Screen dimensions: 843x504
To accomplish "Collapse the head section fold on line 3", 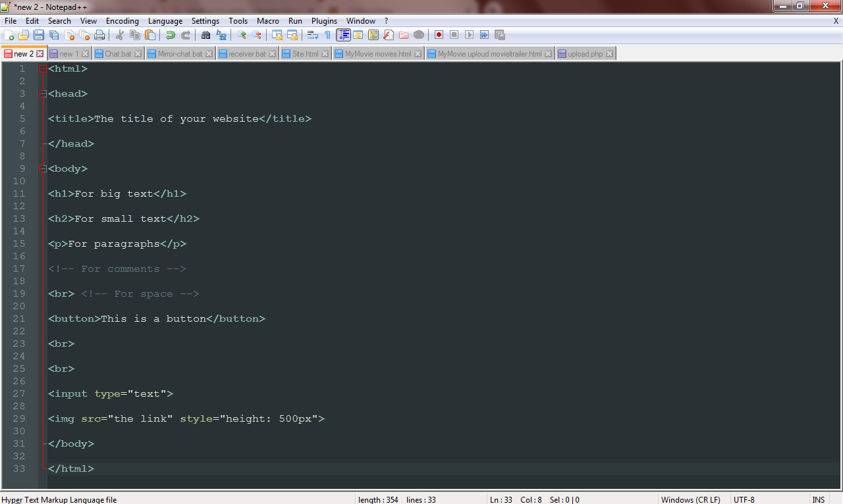I will (x=43, y=93).
